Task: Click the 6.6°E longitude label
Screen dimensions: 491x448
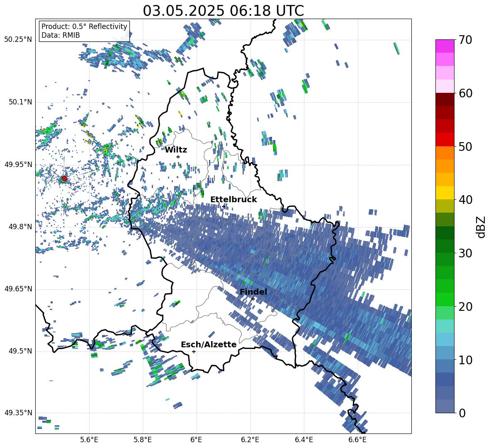Action: 357,440
